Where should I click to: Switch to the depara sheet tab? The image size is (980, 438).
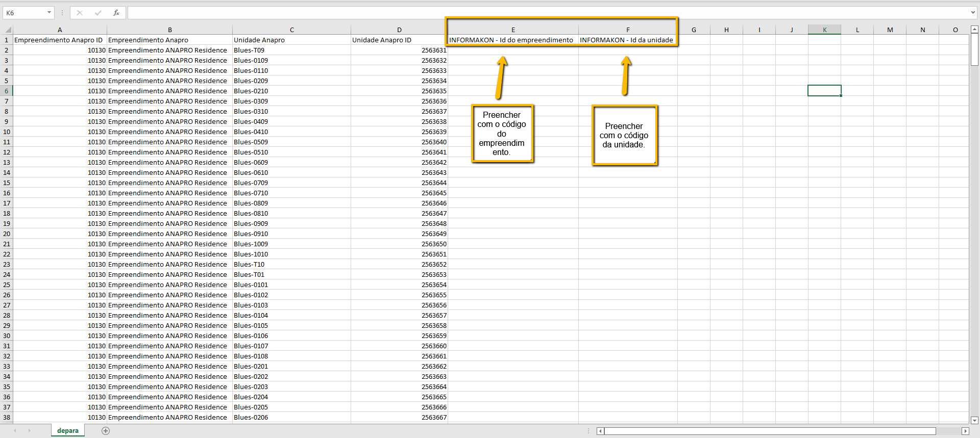[67, 431]
